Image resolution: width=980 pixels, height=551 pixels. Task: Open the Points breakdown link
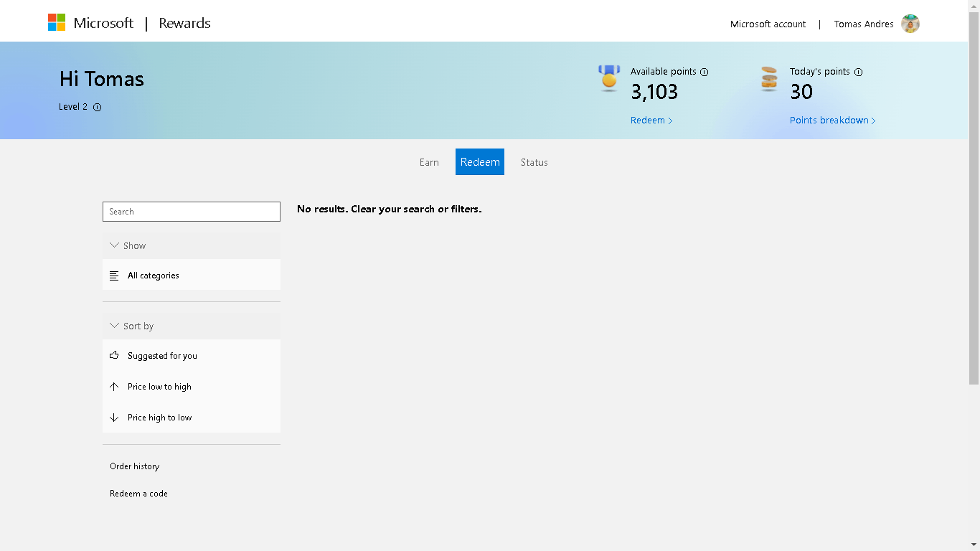[832, 121]
